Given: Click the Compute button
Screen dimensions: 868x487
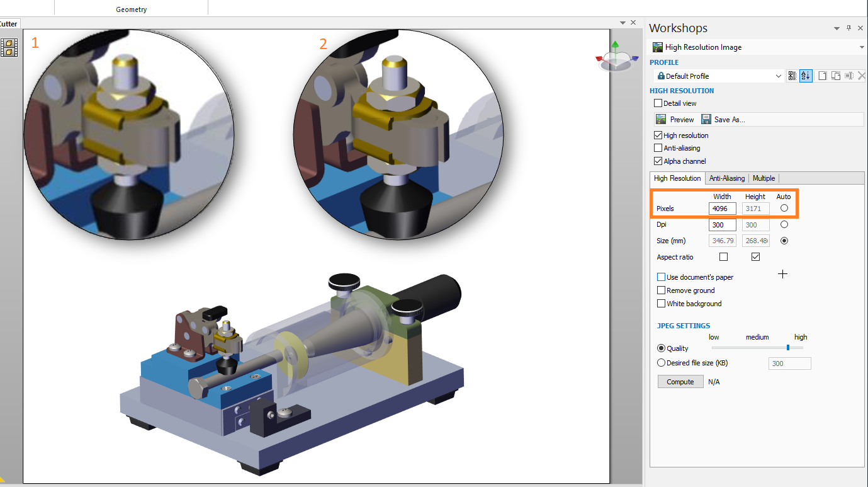Looking at the screenshot, I should 680,382.
